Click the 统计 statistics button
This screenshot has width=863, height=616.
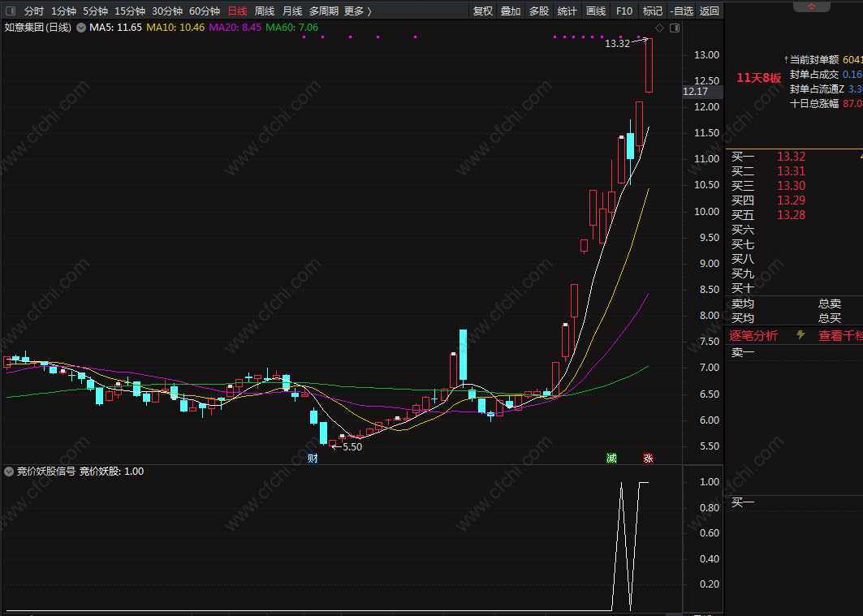[567, 11]
